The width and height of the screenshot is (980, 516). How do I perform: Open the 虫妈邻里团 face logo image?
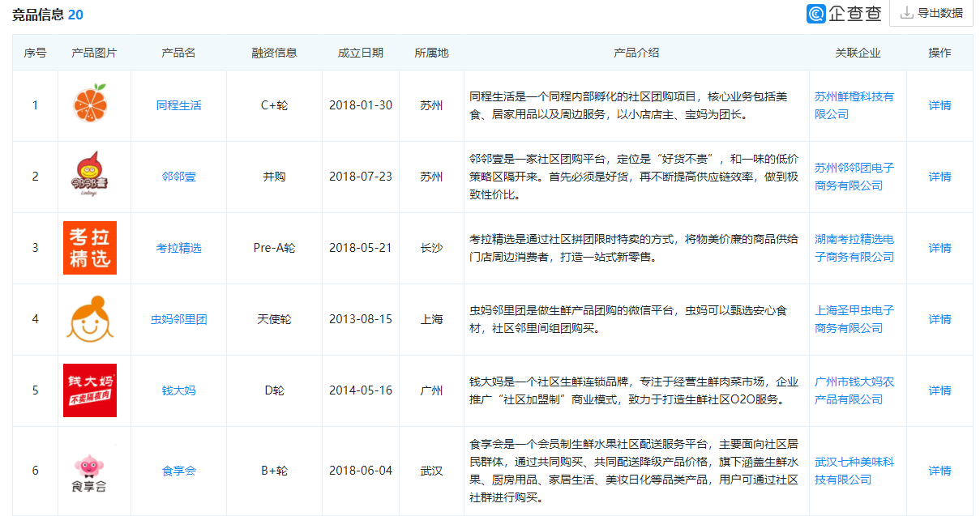pyautogui.click(x=90, y=318)
